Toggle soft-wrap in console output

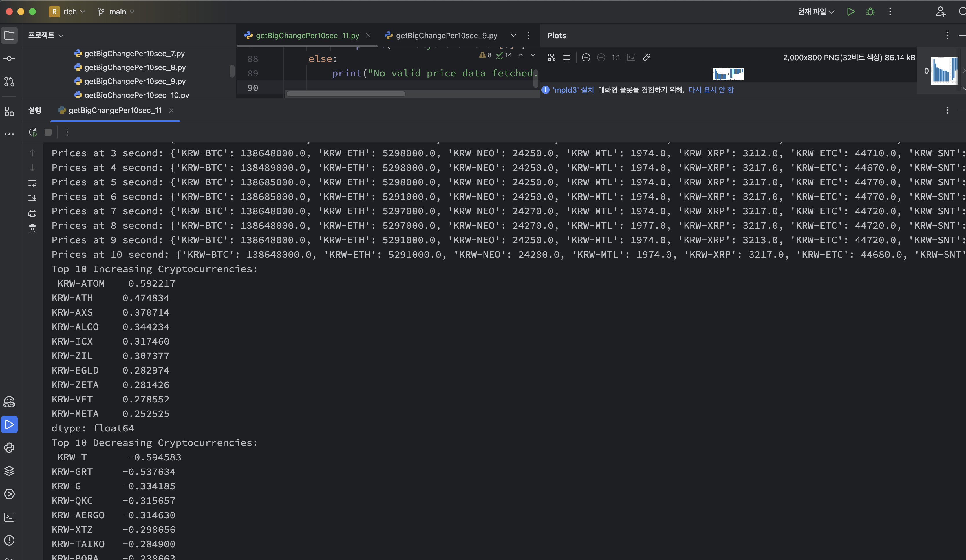point(33,183)
